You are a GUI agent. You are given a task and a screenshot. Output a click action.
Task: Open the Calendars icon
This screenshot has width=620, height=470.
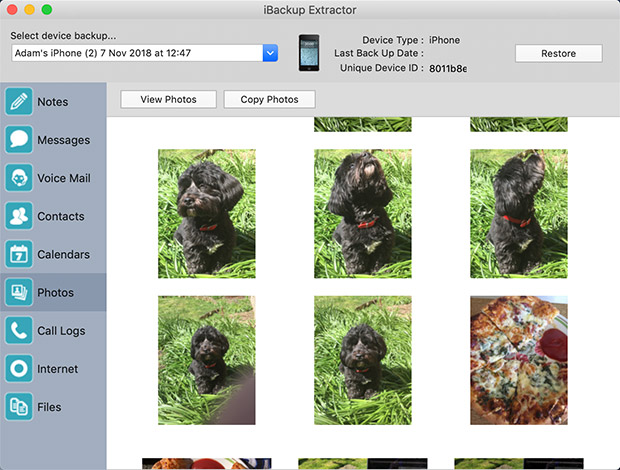[19, 254]
